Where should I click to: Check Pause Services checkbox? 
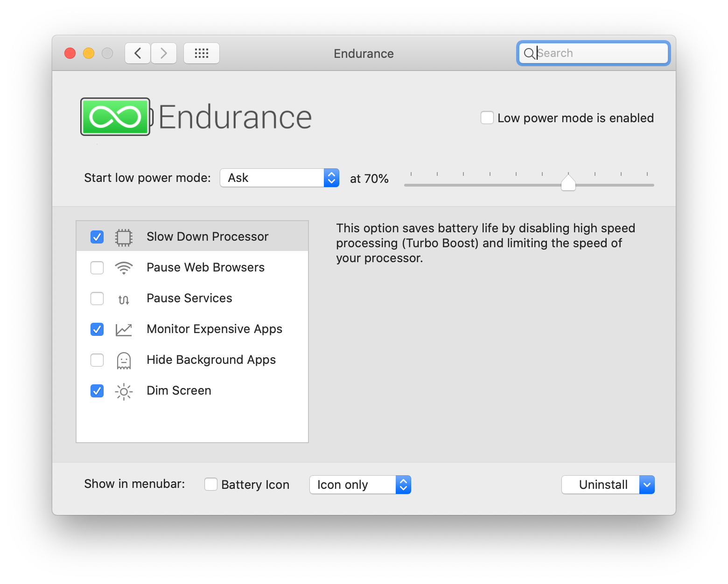point(97,299)
